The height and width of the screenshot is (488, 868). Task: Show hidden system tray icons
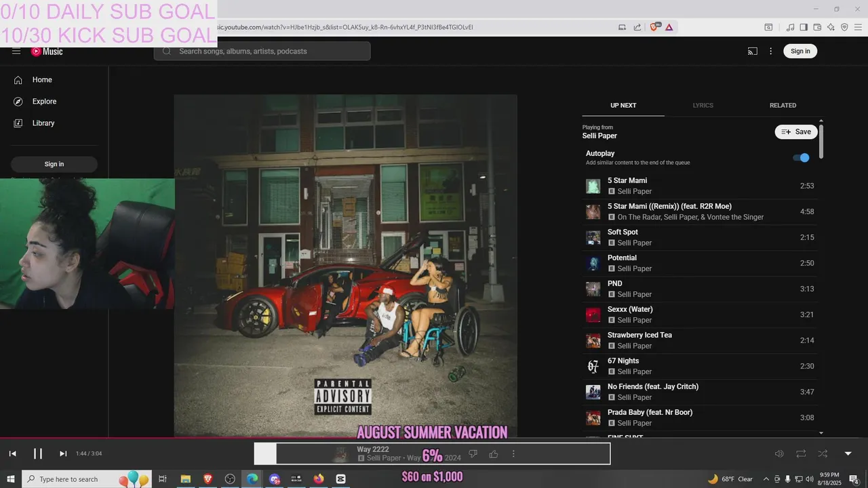coord(766,479)
